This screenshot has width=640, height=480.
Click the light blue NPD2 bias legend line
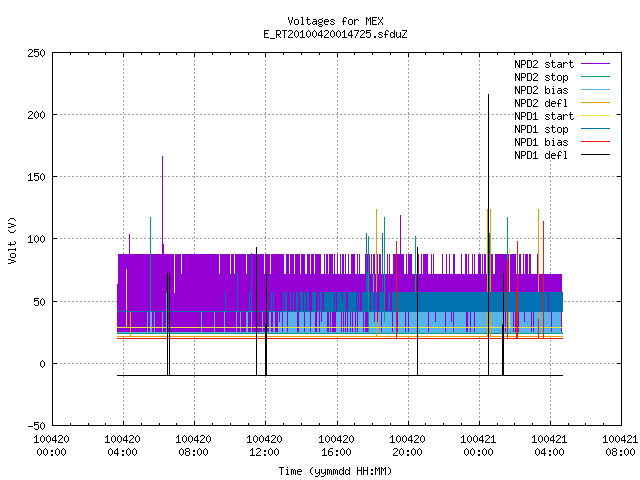tap(595, 90)
